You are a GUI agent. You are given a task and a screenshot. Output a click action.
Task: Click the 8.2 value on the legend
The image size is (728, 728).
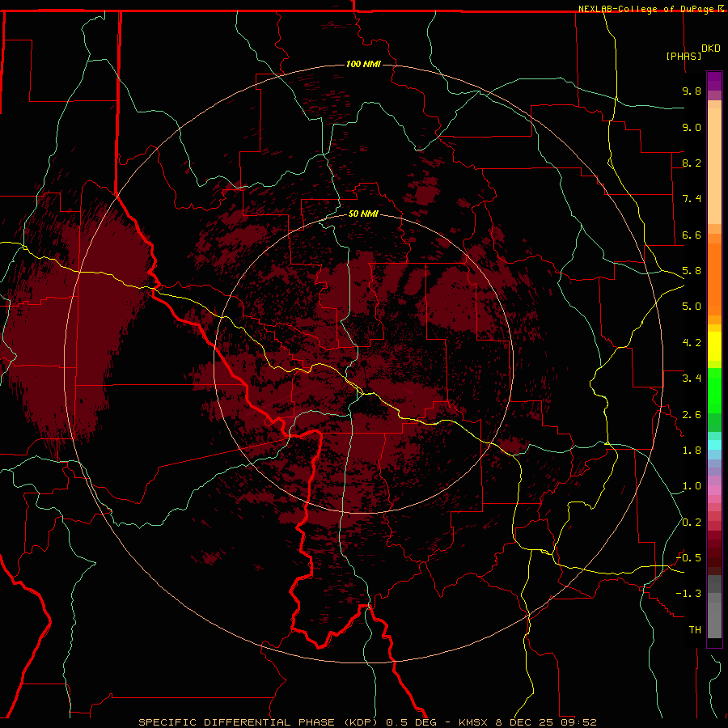[692, 163]
